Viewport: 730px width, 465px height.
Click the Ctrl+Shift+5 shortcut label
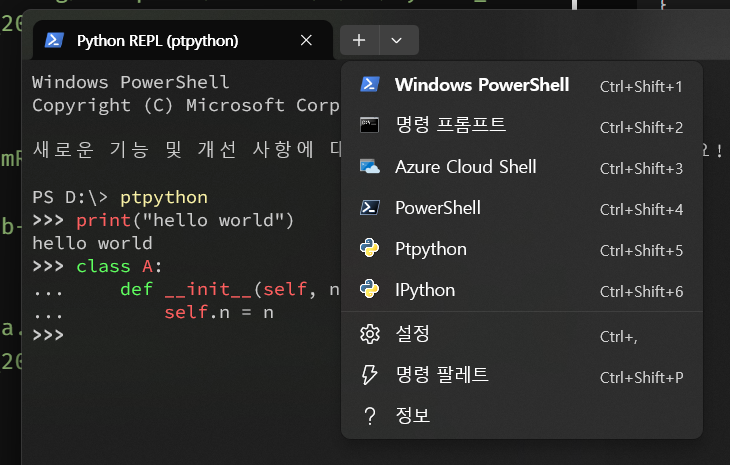click(x=641, y=250)
